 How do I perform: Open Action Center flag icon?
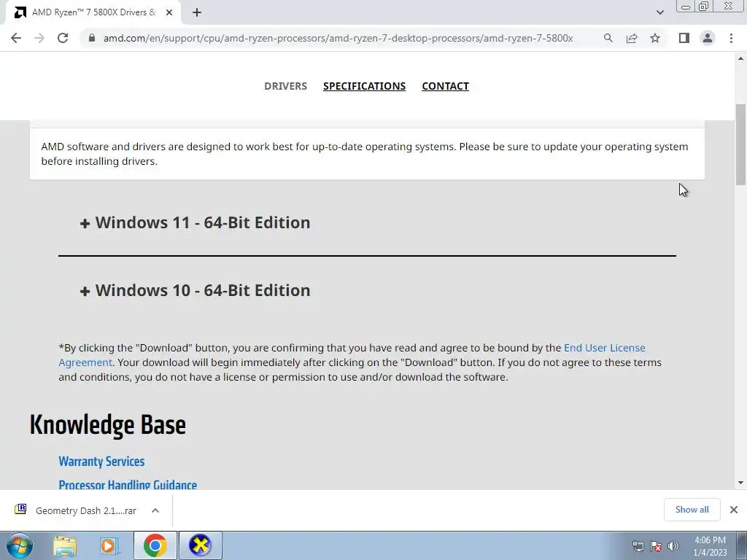click(x=656, y=545)
